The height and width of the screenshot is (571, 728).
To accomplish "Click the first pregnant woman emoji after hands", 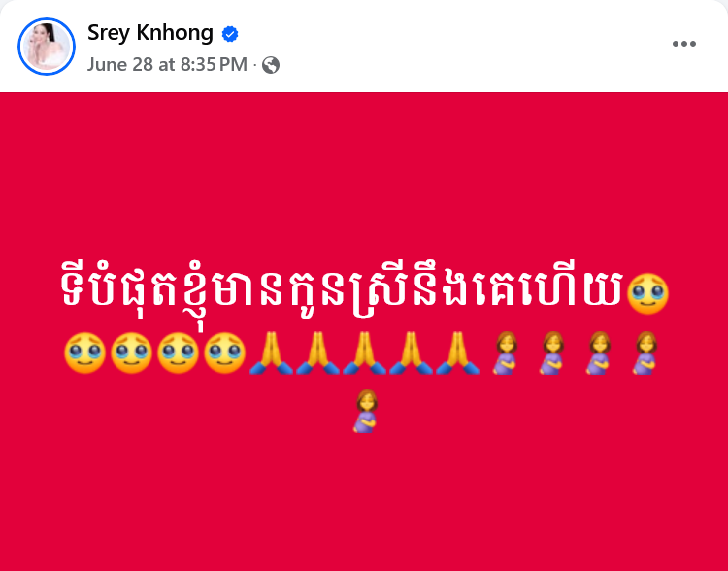I will pyautogui.click(x=505, y=353).
